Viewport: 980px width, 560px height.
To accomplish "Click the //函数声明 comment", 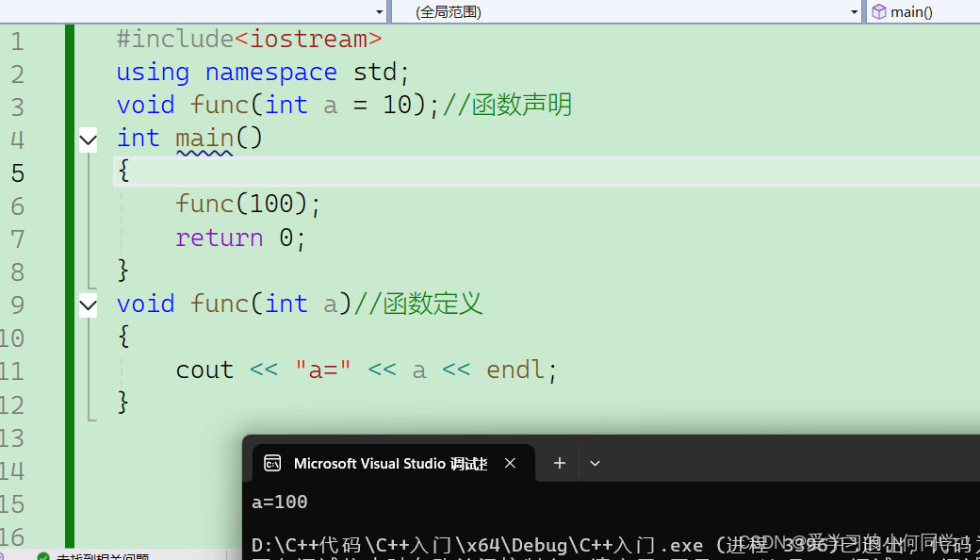I will (x=507, y=105).
